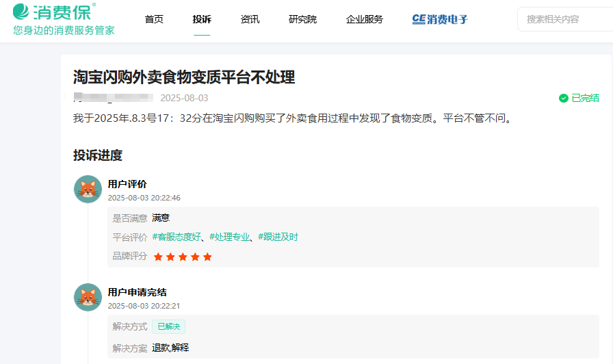The height and width of the screenshot is (364, 613).
Task: Click the #跟进及时 tag
Action: [x=278, y=237]
